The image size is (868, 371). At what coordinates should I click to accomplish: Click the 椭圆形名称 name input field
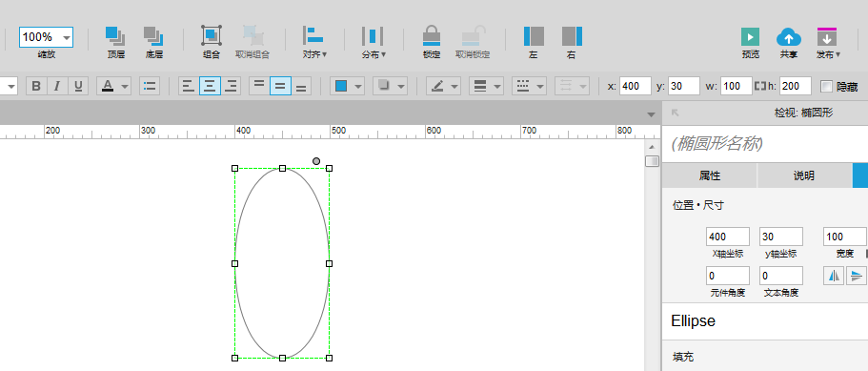[765, 144]
